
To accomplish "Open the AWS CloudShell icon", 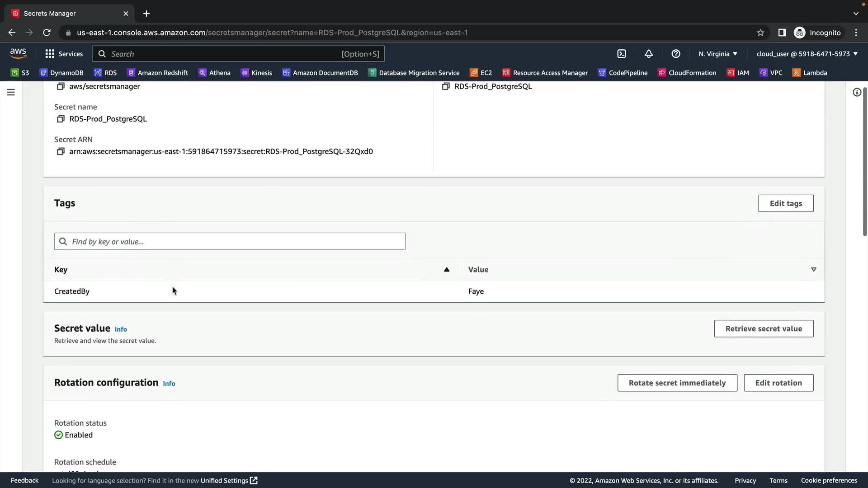I will pyautogui.click(x=622, y=54).
